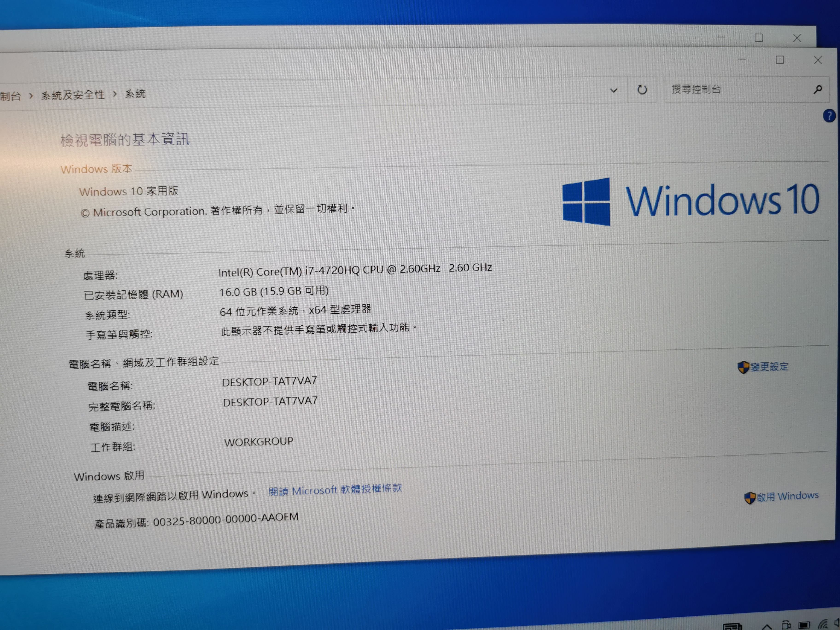Expand the chevron before 系統及安全性

31,96
